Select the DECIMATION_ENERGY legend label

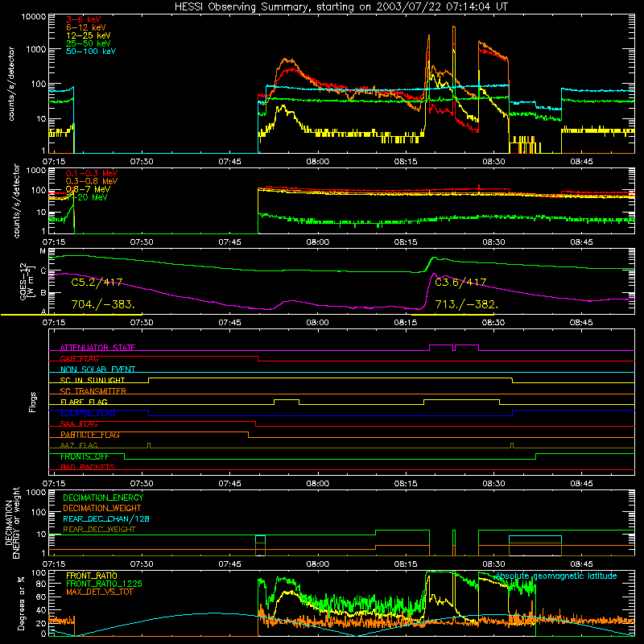(x=103, y=497)
